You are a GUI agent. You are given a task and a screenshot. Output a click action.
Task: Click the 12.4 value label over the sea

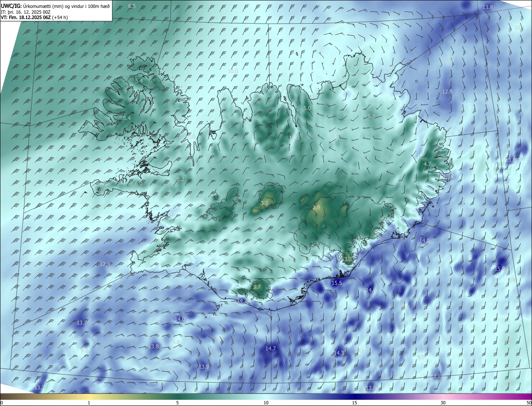click(105, 264)
